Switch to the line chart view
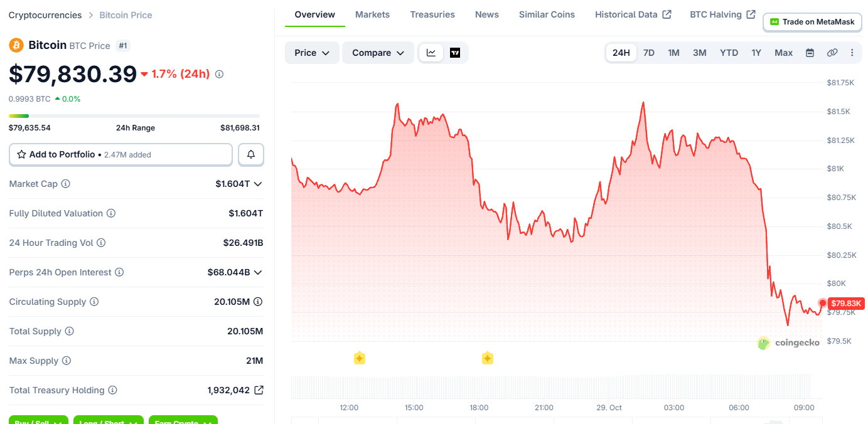This screenshot has width=868, height=424. tap(431, 53)
